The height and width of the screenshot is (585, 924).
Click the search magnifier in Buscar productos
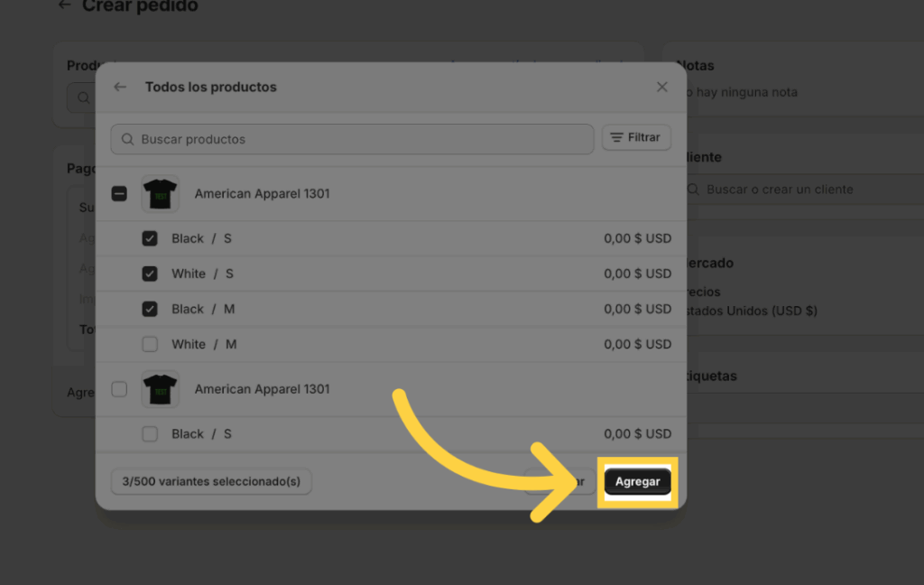[x=127, y=140]
